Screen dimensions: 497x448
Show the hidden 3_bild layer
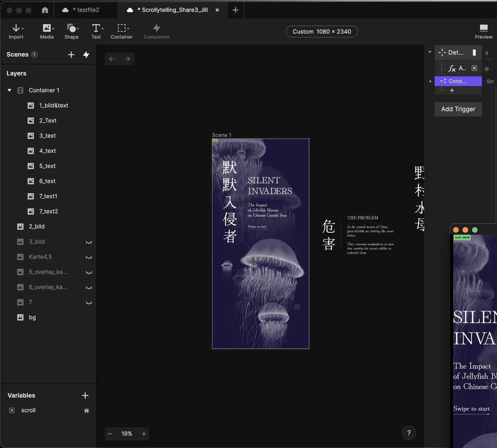(x=89, y=242)
